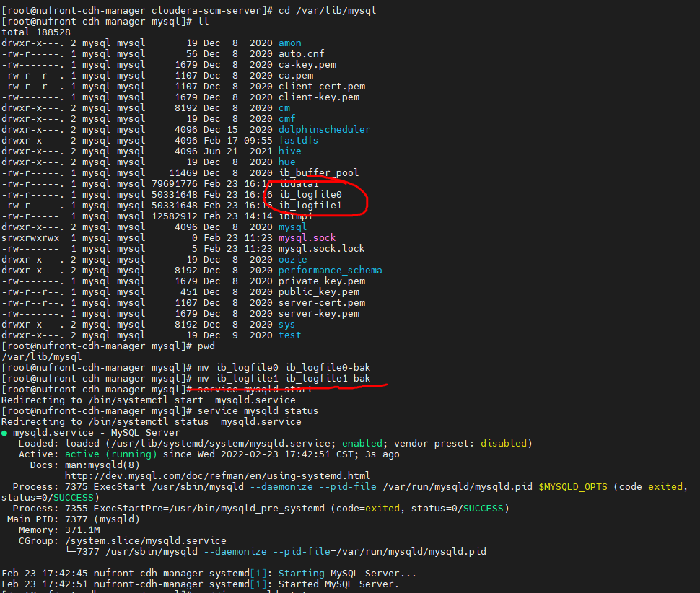Screen dimensions: 700x593
Task: Select the 'hive' directory name
Action: [289, 151]
